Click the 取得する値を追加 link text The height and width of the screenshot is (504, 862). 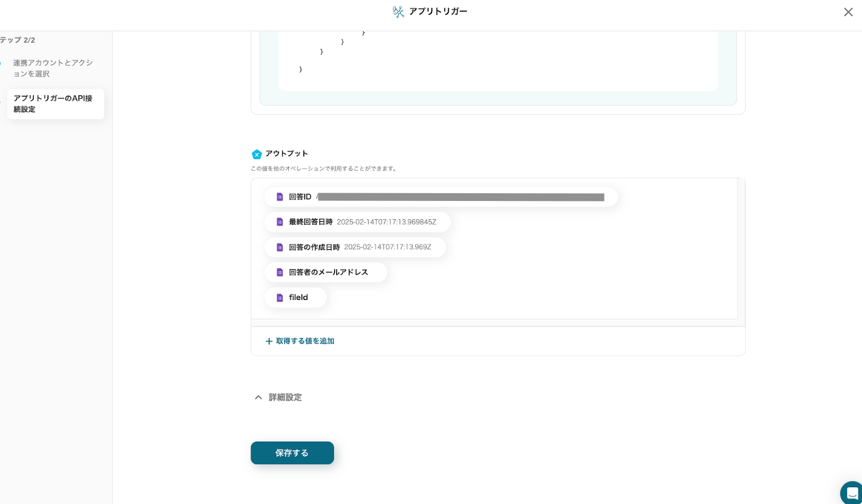pos(305,341)
